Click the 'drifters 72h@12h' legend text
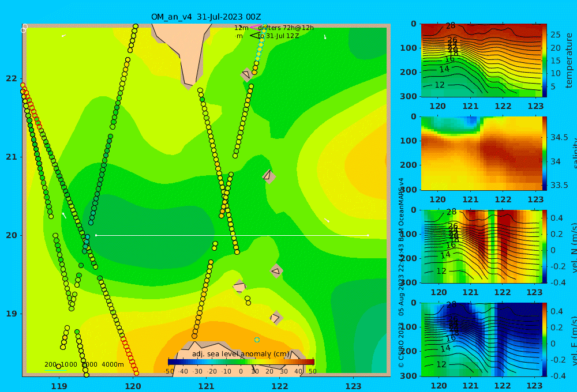Image resolution: width=577 pixels, height=392 pixels. tap(286, 28)
